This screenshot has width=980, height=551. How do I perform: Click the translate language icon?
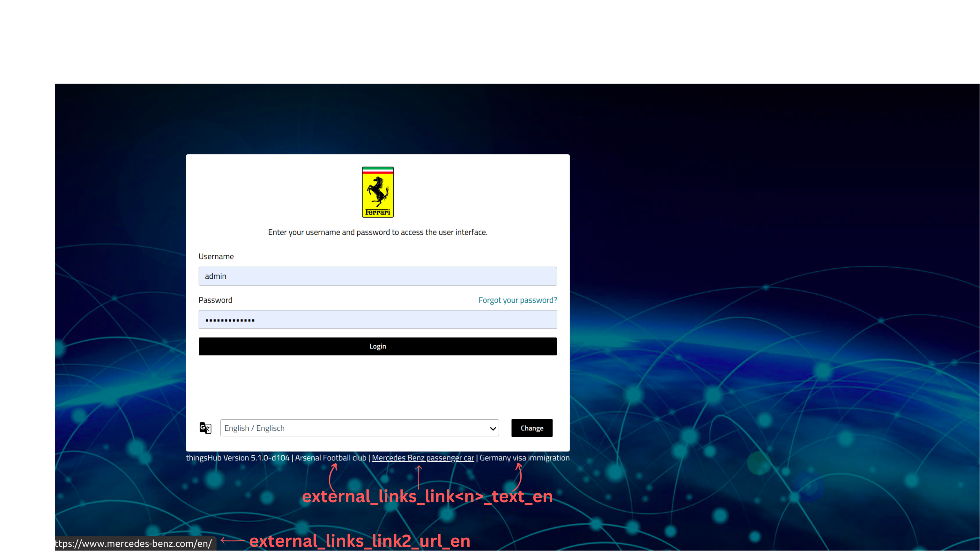[205, 428]
